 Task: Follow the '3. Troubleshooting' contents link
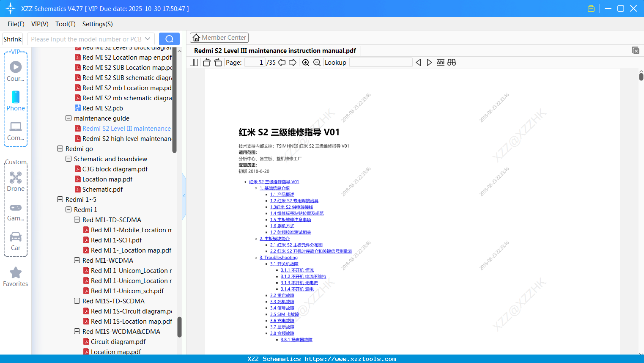click(x=279, y=258)
